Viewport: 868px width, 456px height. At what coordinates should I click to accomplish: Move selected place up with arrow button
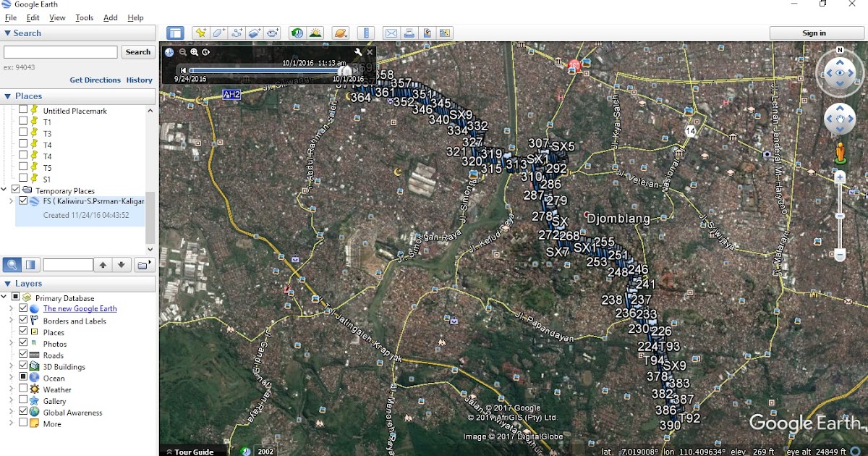[103, 265]
